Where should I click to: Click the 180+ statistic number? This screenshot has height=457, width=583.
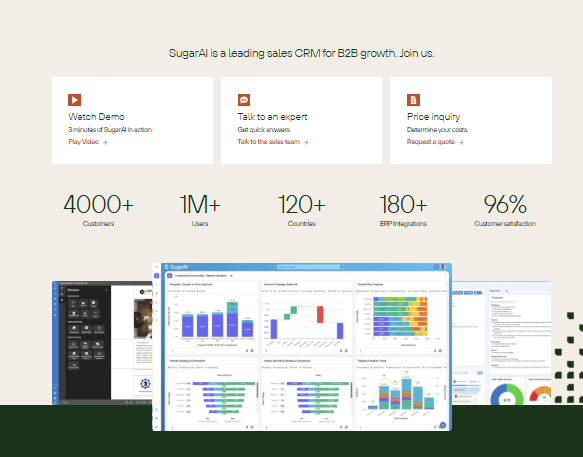coord(403,204)
